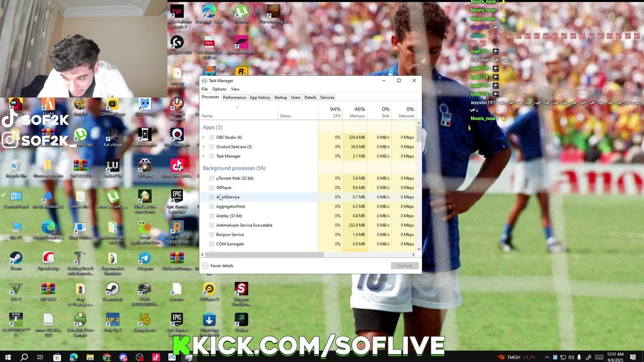Viewport: 644px width, 362px height.
Task: Open the Control Panel shortcut
Action: tap(16, 200)
